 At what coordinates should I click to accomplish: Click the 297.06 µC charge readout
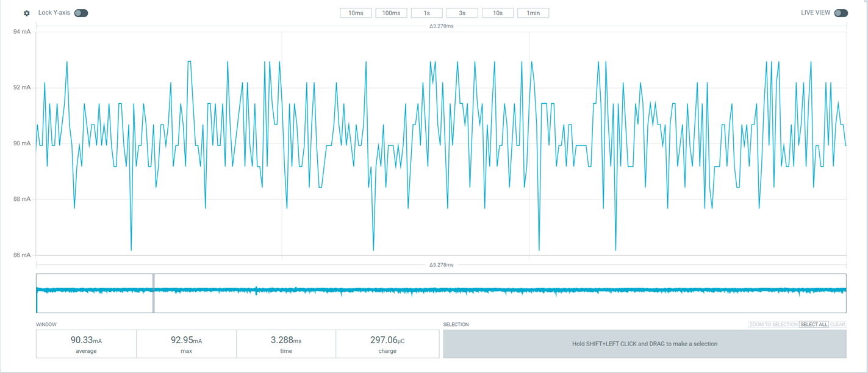(387, 344)
